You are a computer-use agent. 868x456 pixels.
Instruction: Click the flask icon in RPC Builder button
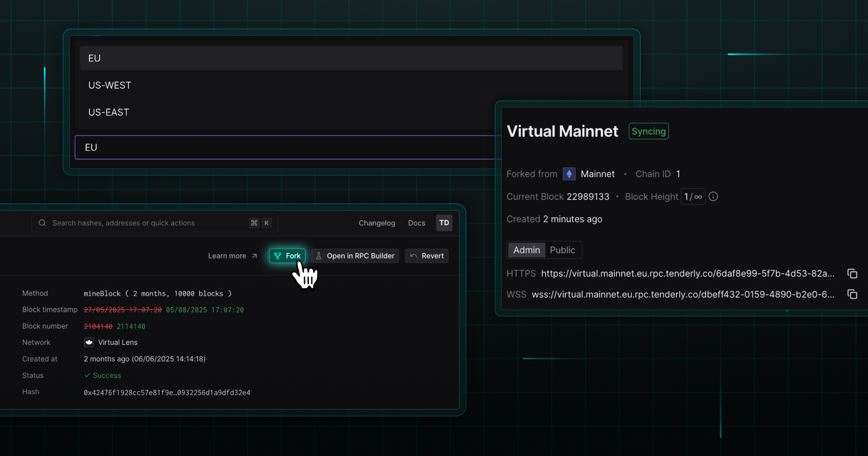(319, 256)
